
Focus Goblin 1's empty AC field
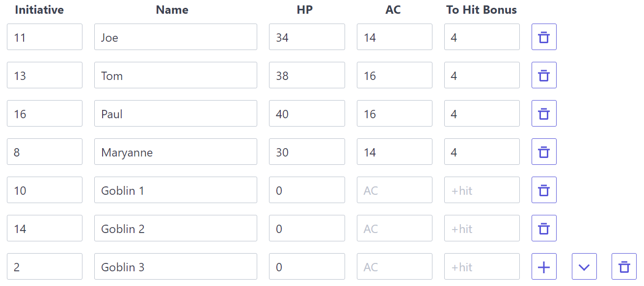point(394,190)
